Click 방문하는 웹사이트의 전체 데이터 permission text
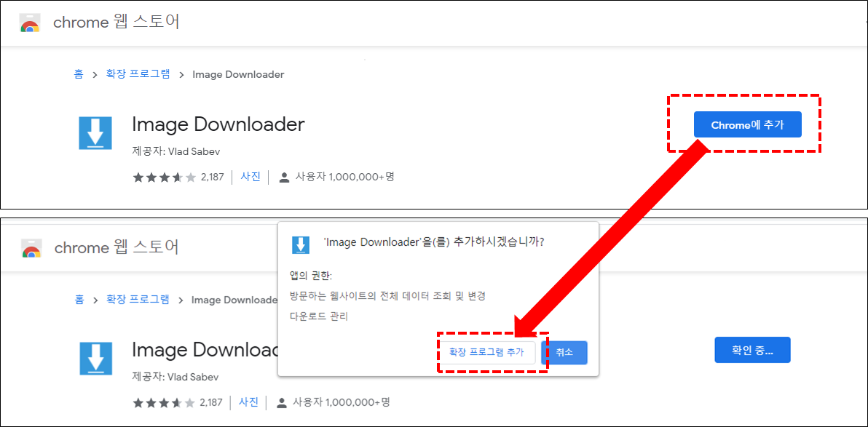868x427 pixels. [x=387, y=296]
